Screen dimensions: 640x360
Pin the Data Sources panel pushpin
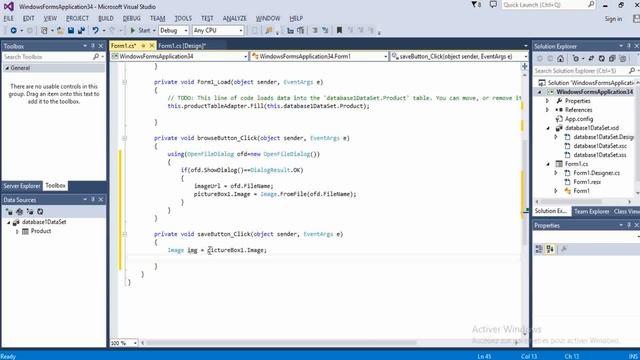(93, 200)
